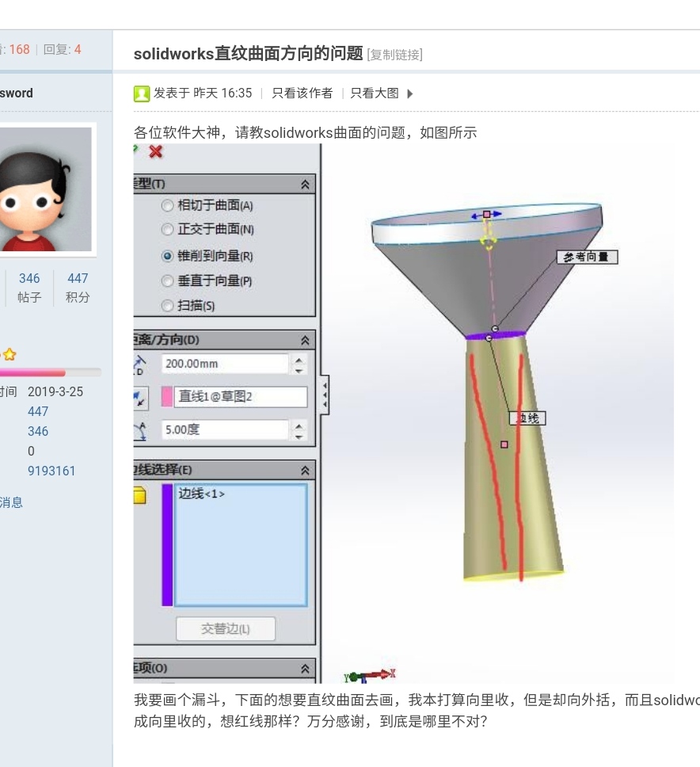Click the 复制链接 link
The height and width of the screenshot is (767, 700).
[x=395, y=55]
